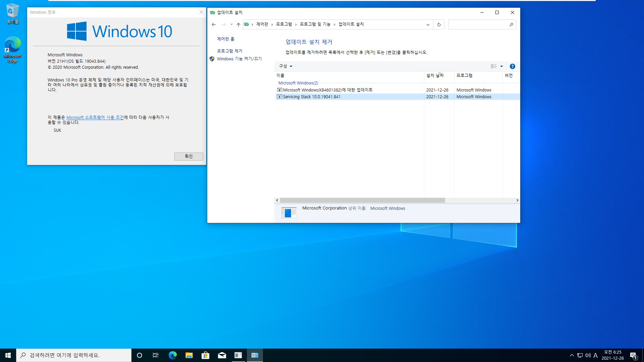644x362 pixels.
Task: Click the Back arrow in update window
Action: click(214, 24)
